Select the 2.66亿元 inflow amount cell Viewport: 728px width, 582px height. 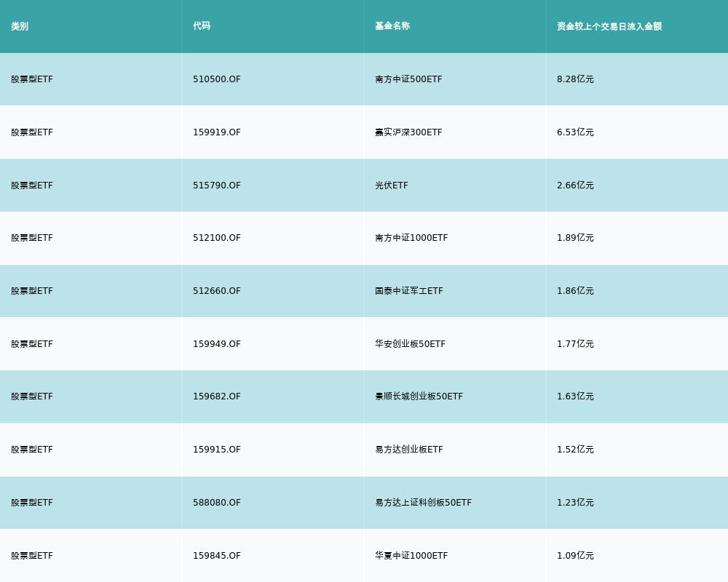575,186
